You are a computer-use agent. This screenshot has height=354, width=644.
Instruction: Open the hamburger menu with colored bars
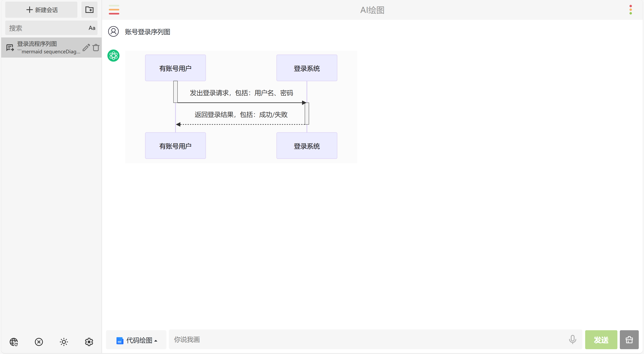click(114, 10)
